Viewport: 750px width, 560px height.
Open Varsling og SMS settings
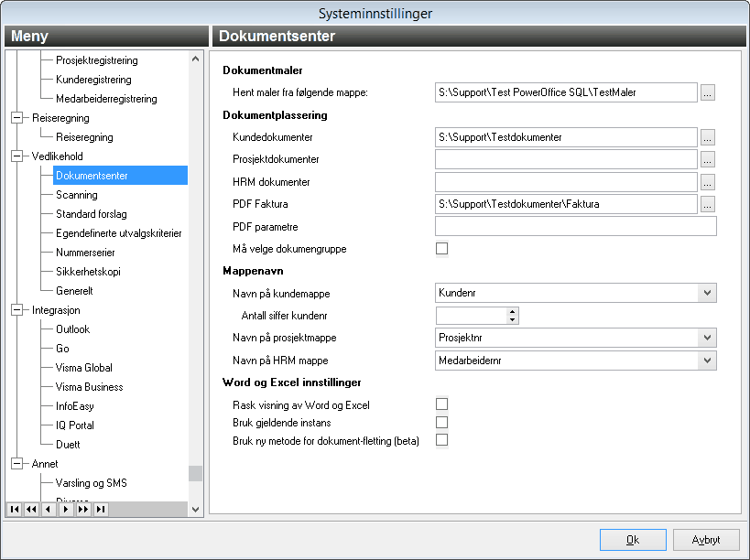[x=92, y=483]
